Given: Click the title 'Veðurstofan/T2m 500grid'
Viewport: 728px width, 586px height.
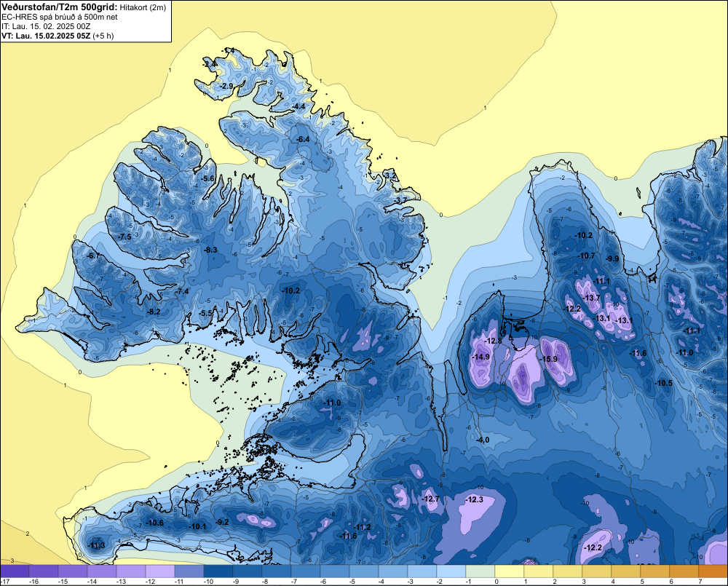Looking at the screenshot, I should 59,7.
